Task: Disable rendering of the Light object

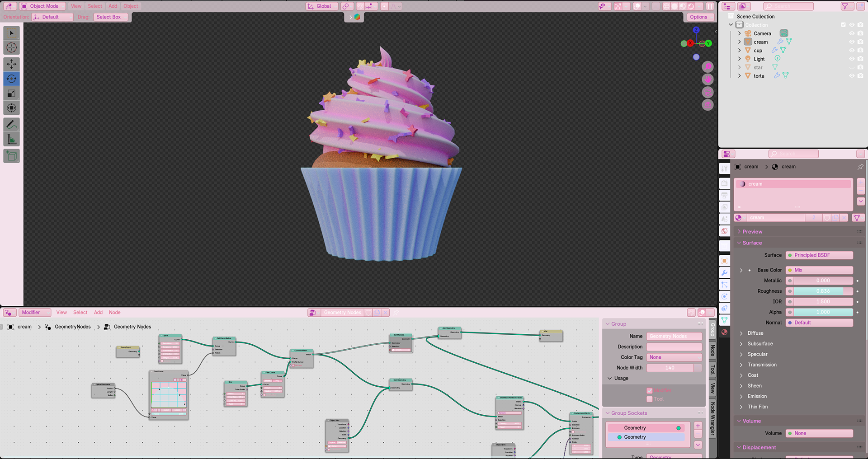Action: pos(860,59)
